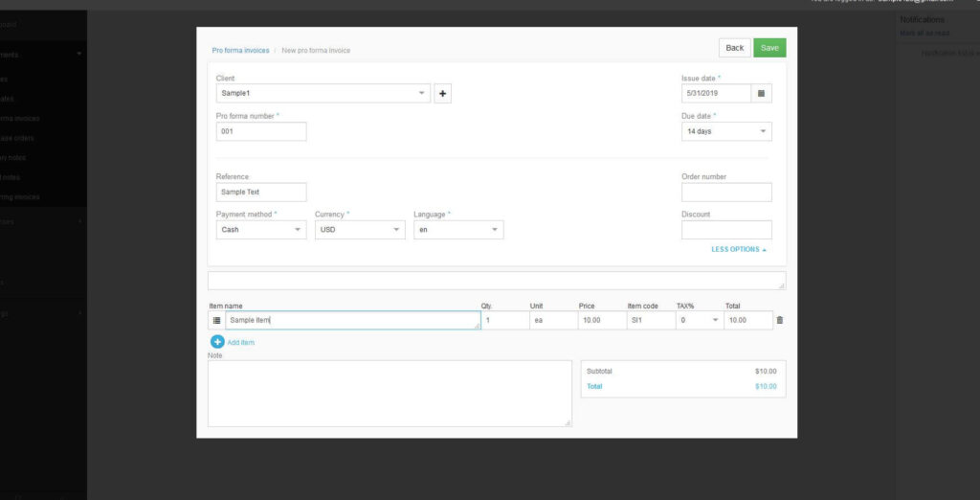Click the item list icon beside Sample Item
This screenshot has width=980, height=500.
217,320
